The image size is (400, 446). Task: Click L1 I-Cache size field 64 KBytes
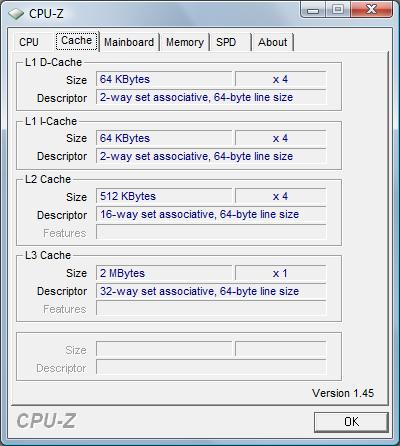164,138
